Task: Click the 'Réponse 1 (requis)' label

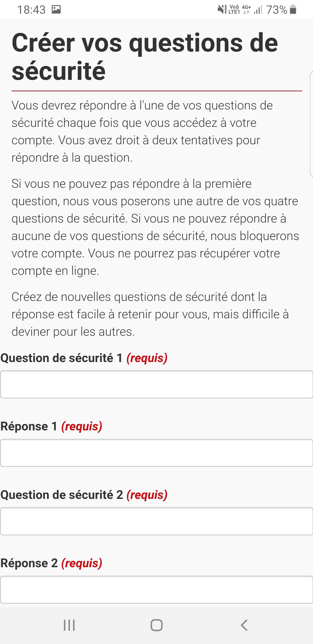Action: click(52, 426)
